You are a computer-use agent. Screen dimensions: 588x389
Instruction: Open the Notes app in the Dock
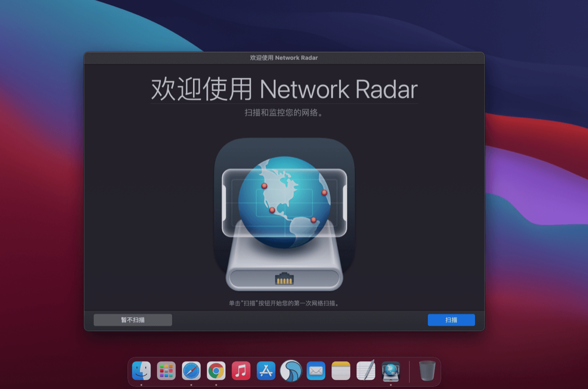341,371
